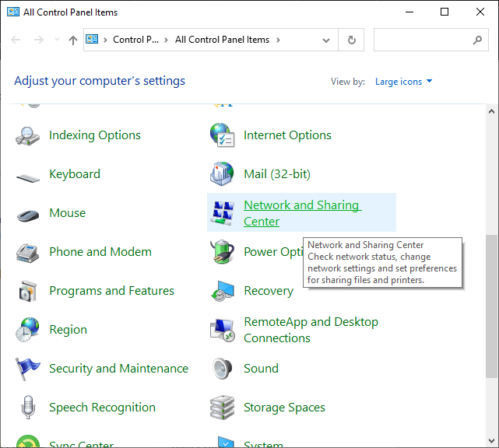Click the Speech Recognition microphone icon
499x448 pixels.
28,408
